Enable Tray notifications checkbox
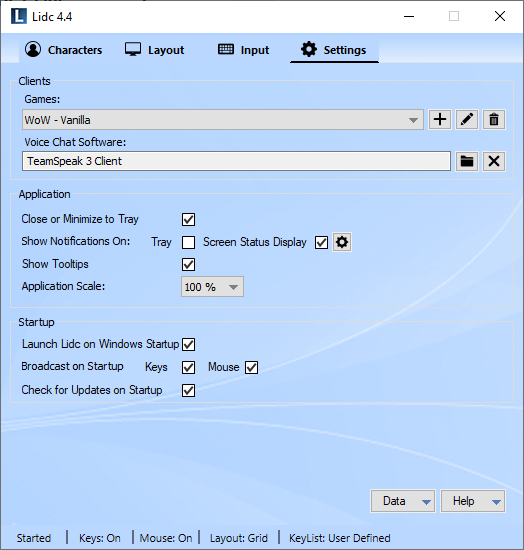 coord(188,242)
